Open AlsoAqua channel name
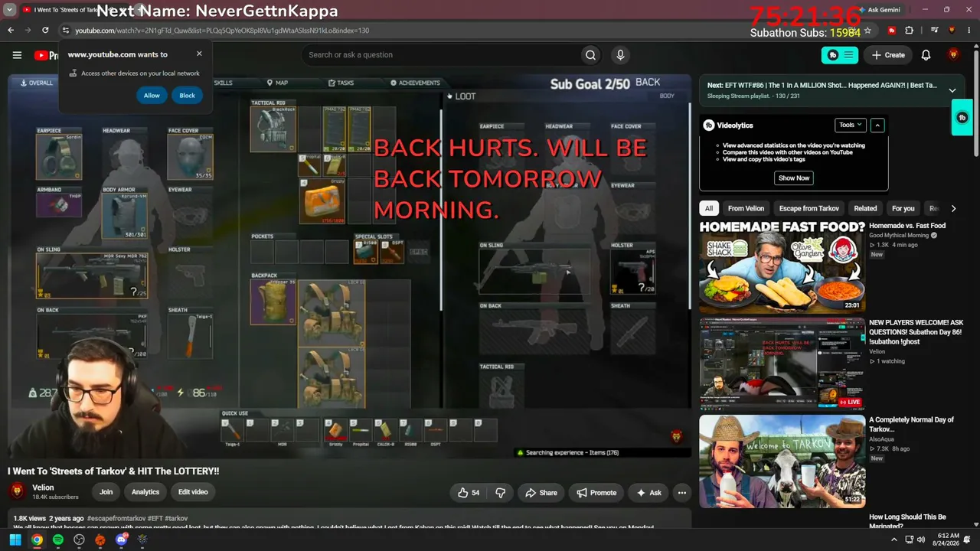 click(881, 439)
